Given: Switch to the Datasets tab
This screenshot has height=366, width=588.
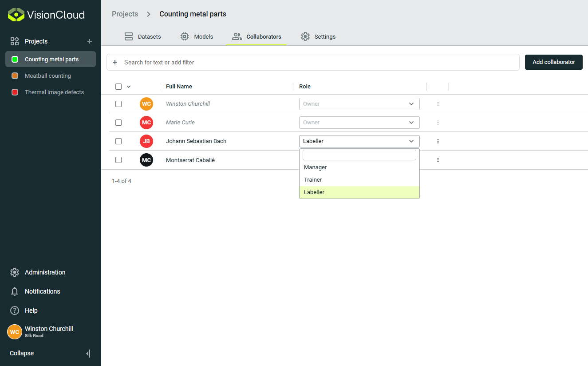Looking at the screenshot, I should [142, 36].
